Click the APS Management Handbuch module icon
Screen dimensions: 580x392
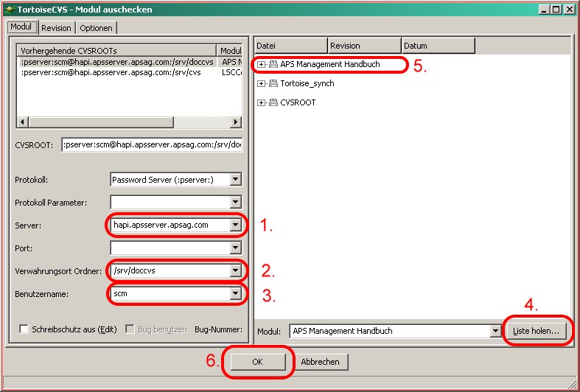(x=273, y=65)
